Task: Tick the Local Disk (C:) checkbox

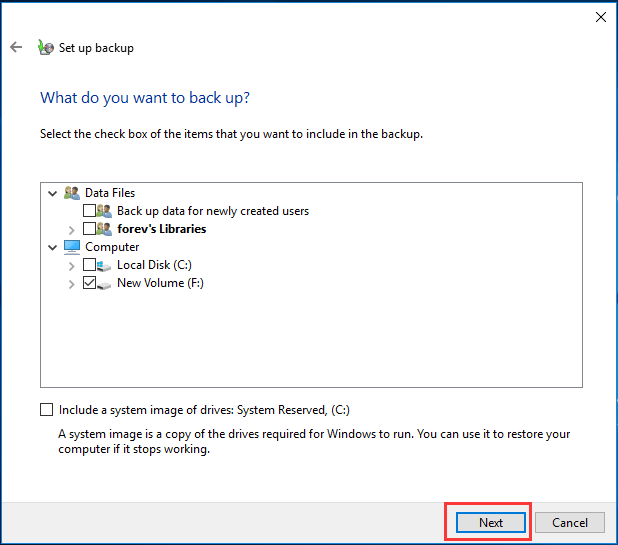Action: coord(90,265)
